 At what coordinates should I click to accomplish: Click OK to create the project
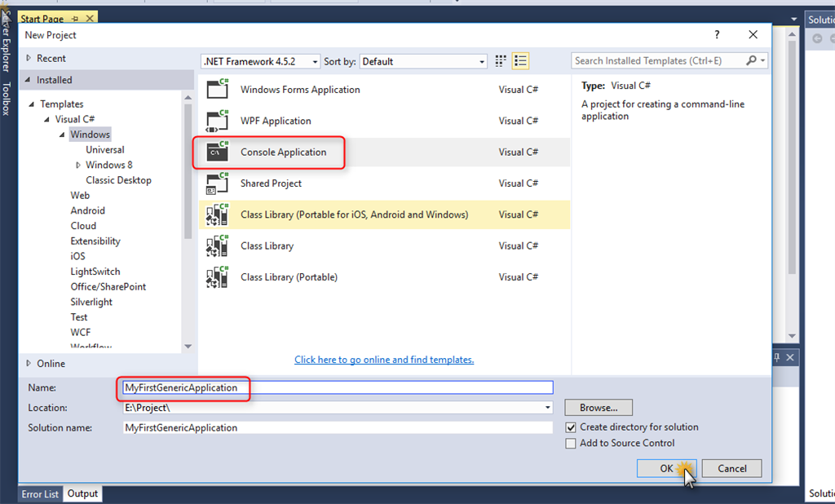tap(666, 468)
